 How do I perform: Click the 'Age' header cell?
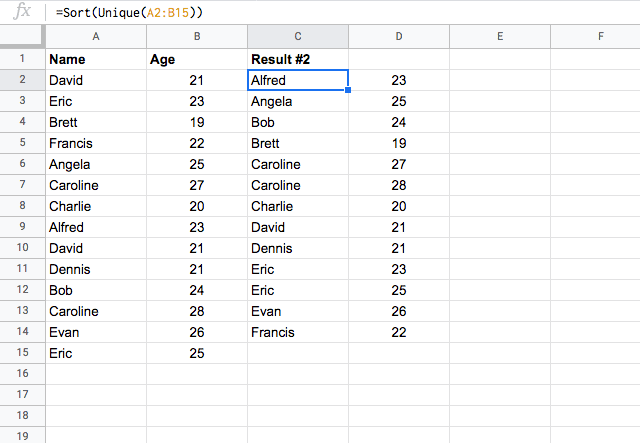click(x=197, y=59)
